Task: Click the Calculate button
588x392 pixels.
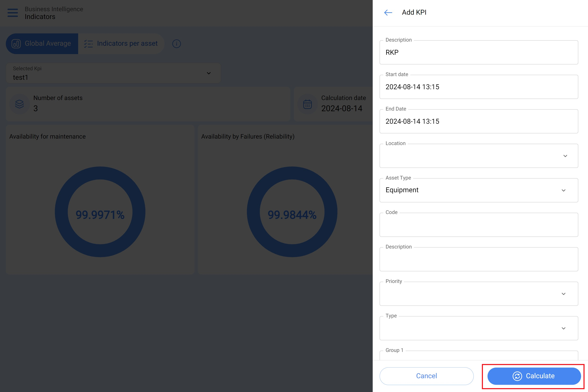Action: (534, 376)
